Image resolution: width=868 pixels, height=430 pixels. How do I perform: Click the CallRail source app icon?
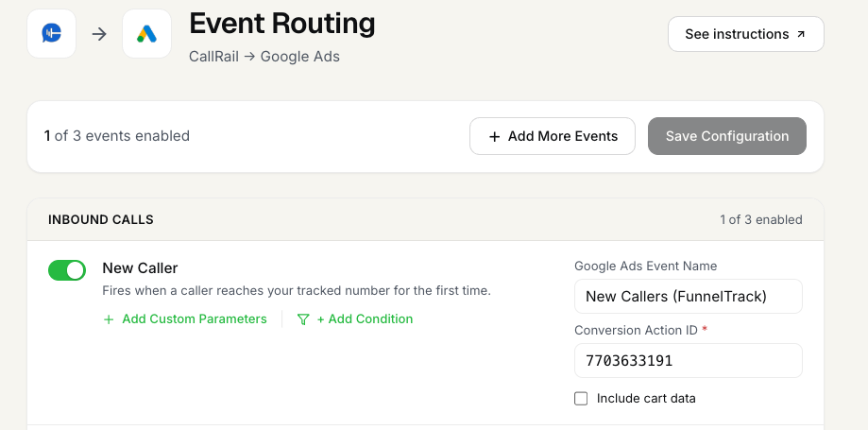(52, 34)
